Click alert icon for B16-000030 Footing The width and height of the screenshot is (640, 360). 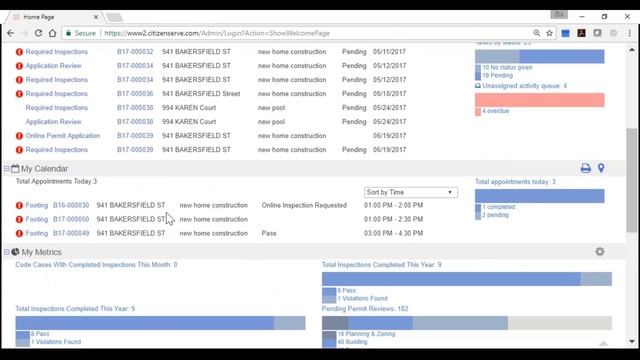coord(19,205)
